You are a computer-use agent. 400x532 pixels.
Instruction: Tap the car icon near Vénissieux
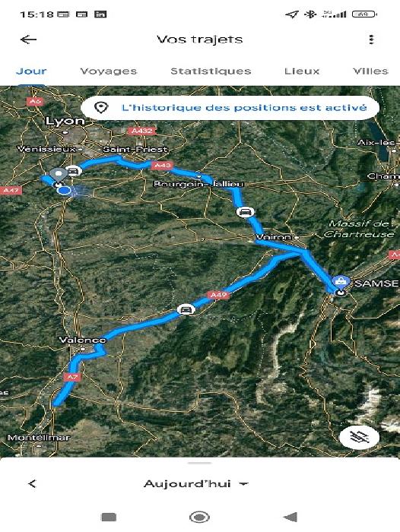[73, 171]
